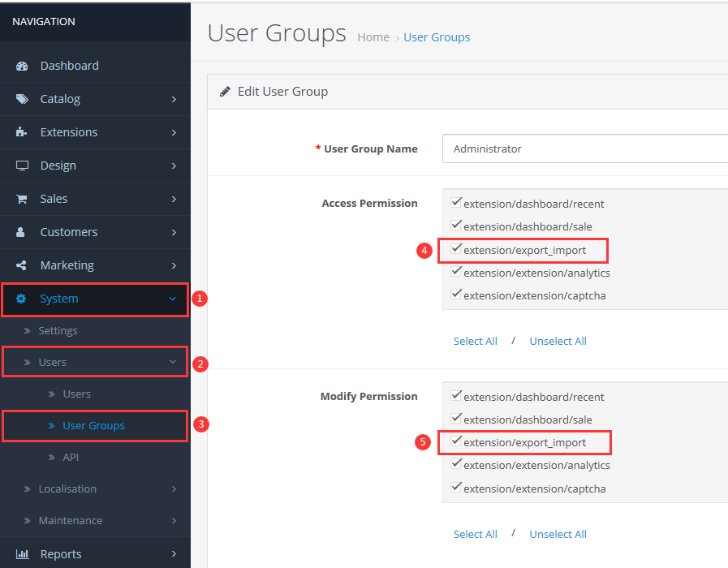
Task: Click the User Group Name input field
Action: 585,148
